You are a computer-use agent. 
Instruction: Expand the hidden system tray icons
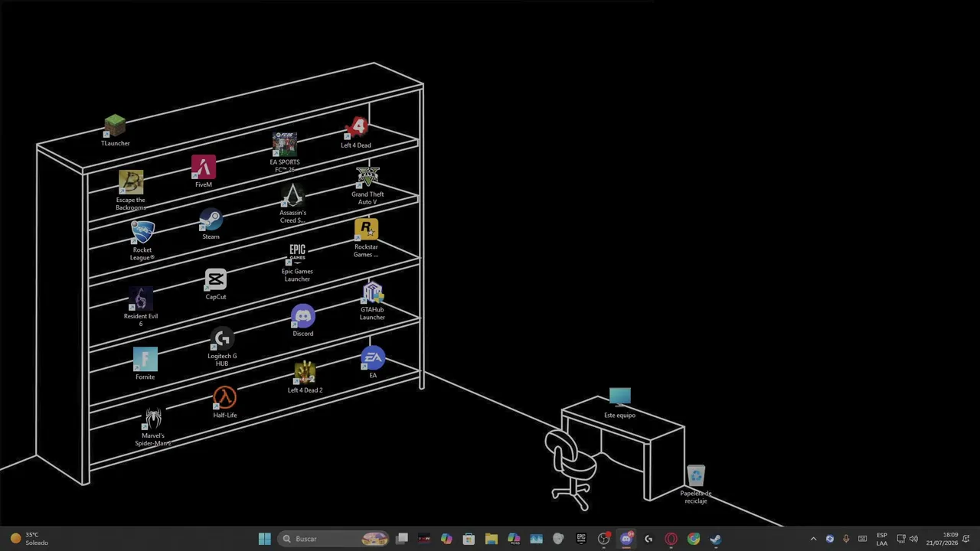(x=813, y=539)
